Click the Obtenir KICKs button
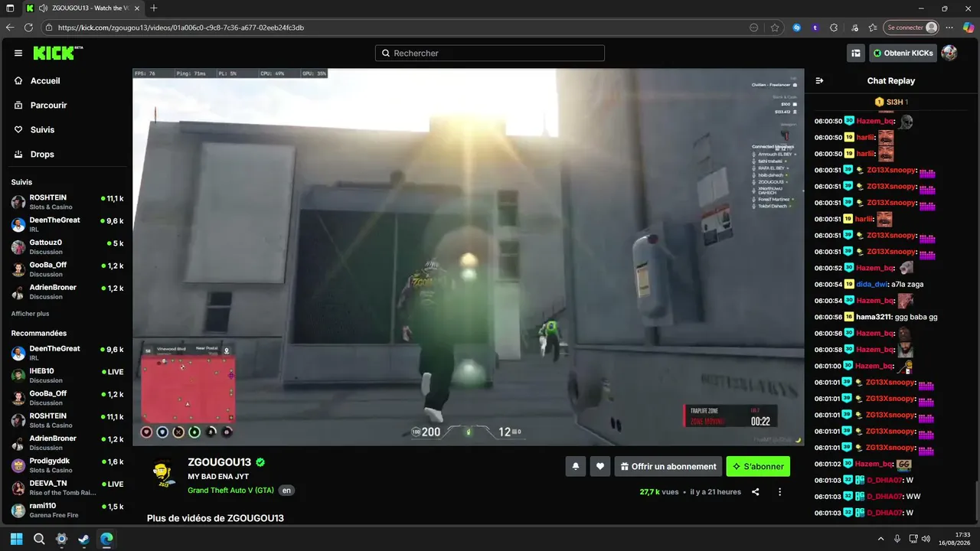Screen dimensions: 980x551 (903, 53)
